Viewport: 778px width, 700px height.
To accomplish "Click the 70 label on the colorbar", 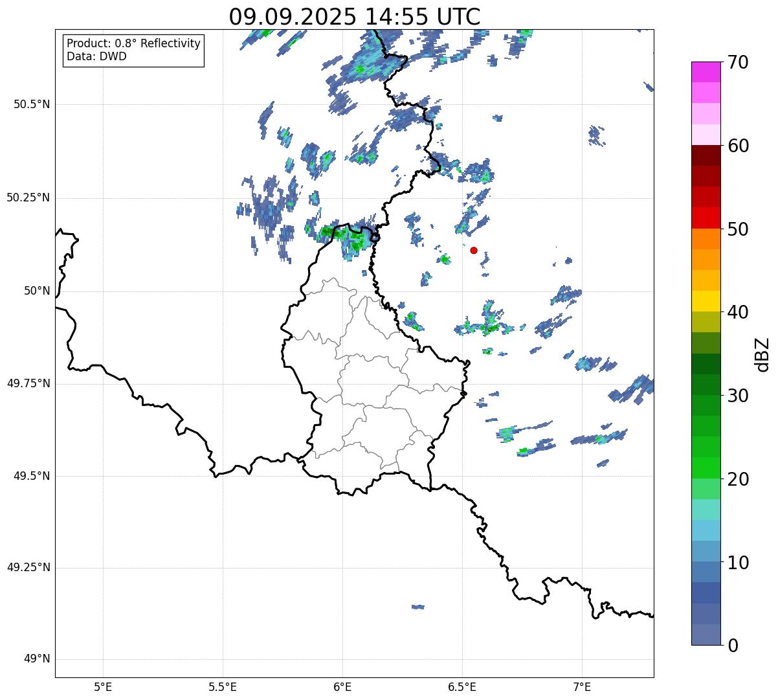I will point(737,63).
